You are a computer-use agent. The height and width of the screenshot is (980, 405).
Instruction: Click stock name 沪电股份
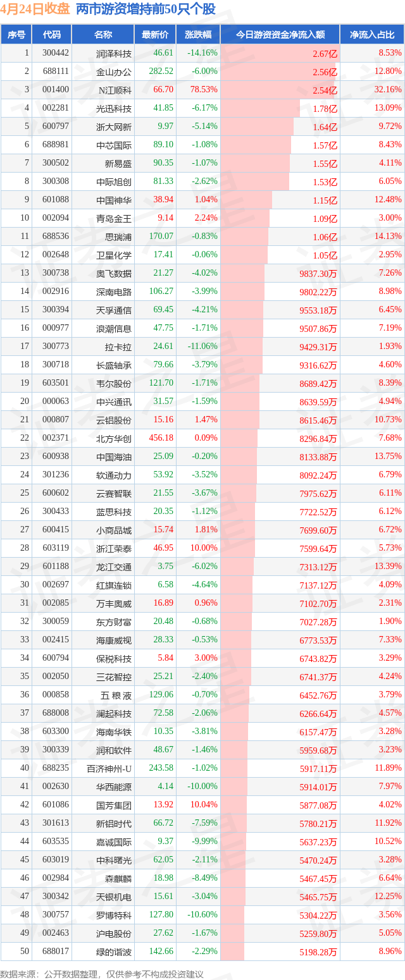click(114, 933)
